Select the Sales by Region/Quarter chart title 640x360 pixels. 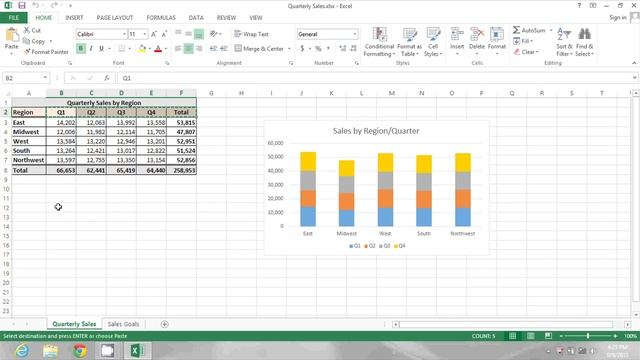pos(376,131)
